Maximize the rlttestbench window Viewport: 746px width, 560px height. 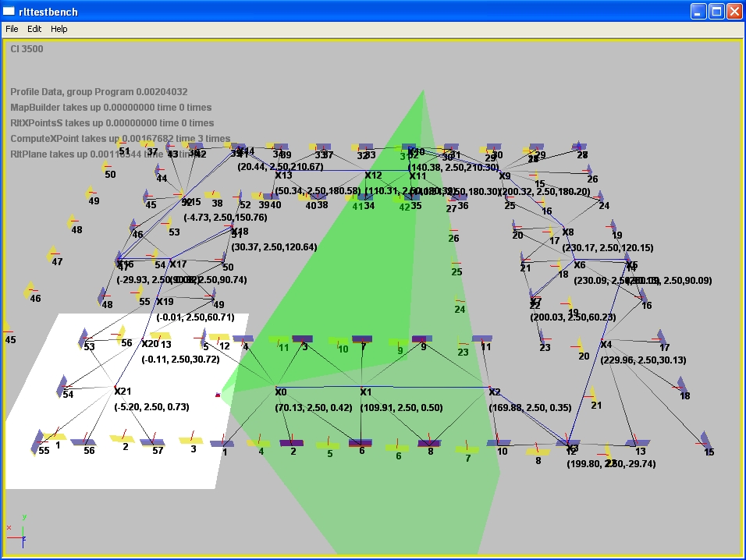pyautogui.click(x=716, y=11)
